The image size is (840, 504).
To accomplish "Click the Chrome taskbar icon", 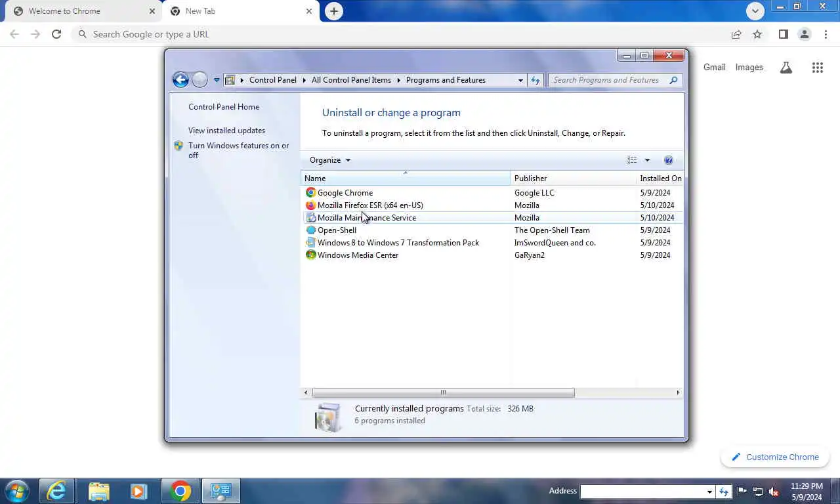I will click(x=180, y=491).
